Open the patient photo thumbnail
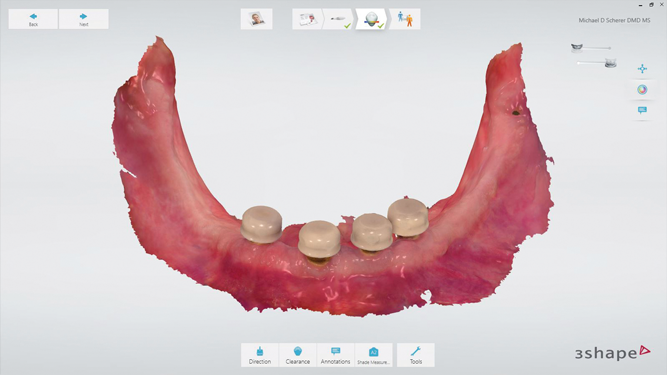667x375 pixels. (256, 19)
